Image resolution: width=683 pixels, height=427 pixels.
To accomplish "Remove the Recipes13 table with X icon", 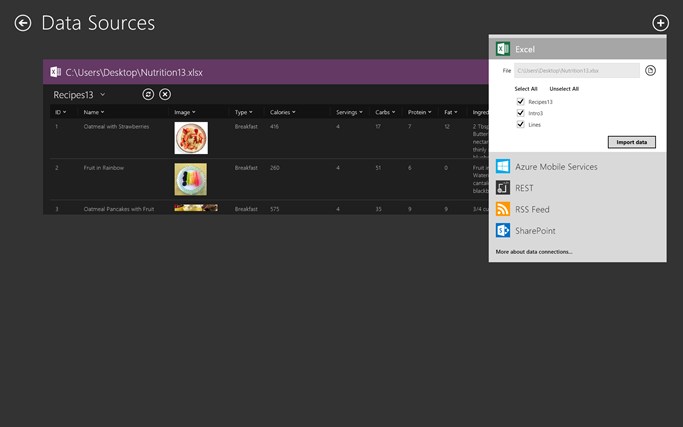I will pyautogui.click(x=165, y=94).
